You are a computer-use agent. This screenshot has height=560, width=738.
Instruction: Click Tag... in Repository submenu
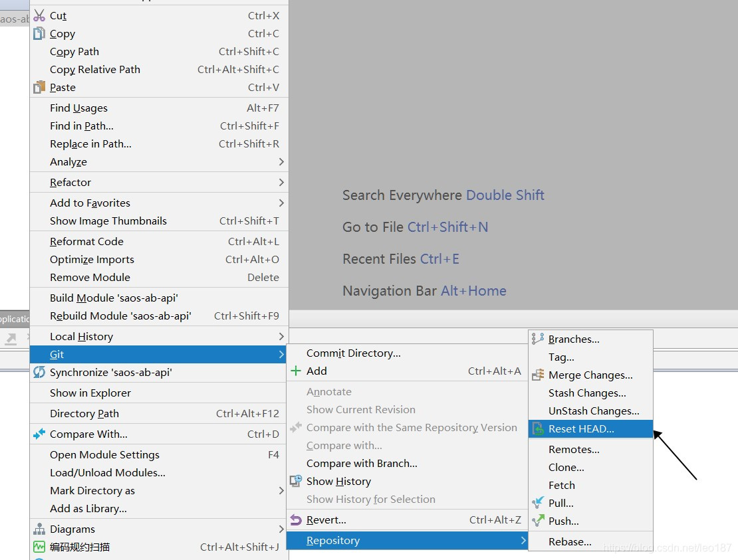[x=590, y=357]
